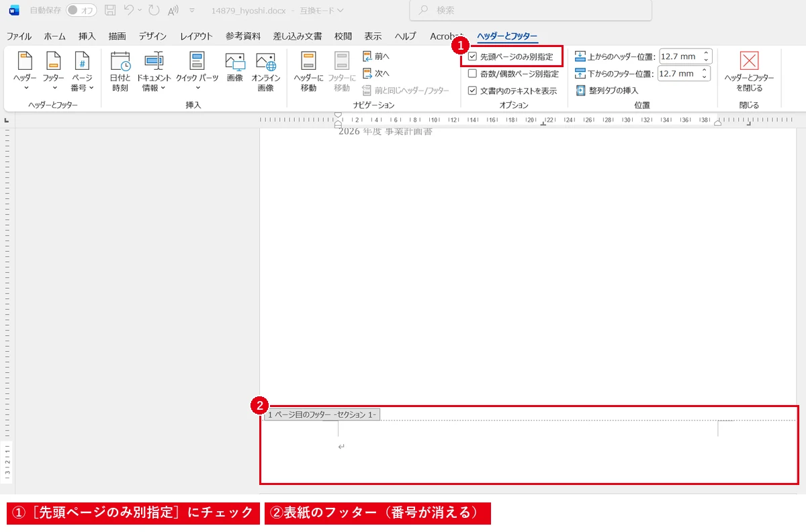The image size is (806, 532).
Task: Switch to 表示 (View) tab
Action: (373, 36)
